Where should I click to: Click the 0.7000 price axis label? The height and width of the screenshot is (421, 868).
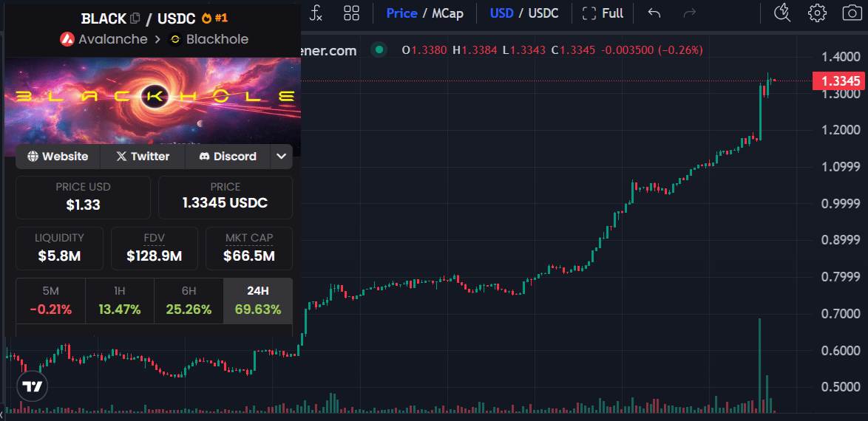point(841,314)
